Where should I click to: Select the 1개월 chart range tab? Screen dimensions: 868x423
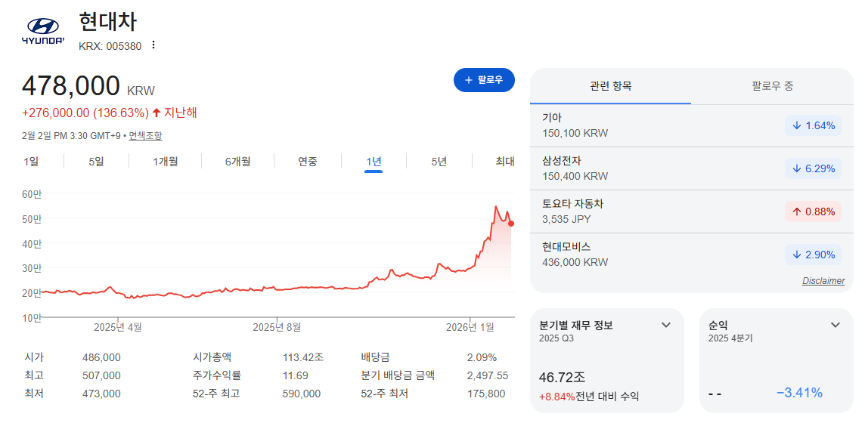point(165,162)
